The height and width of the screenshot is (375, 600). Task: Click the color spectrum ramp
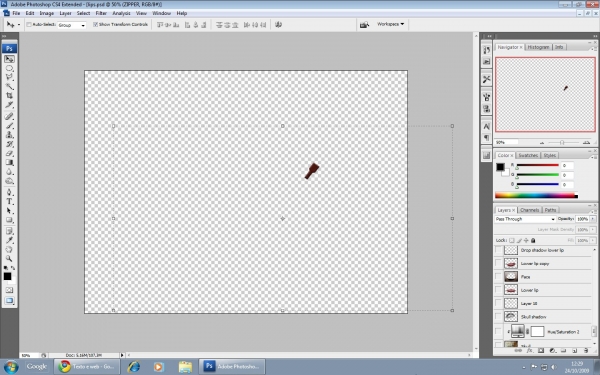coord(536,196)
